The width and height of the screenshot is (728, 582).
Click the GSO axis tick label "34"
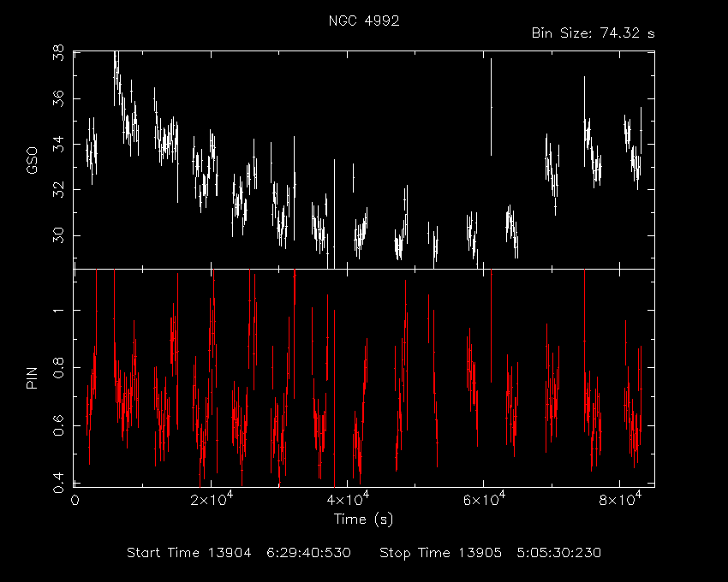(x=58, y=145)
